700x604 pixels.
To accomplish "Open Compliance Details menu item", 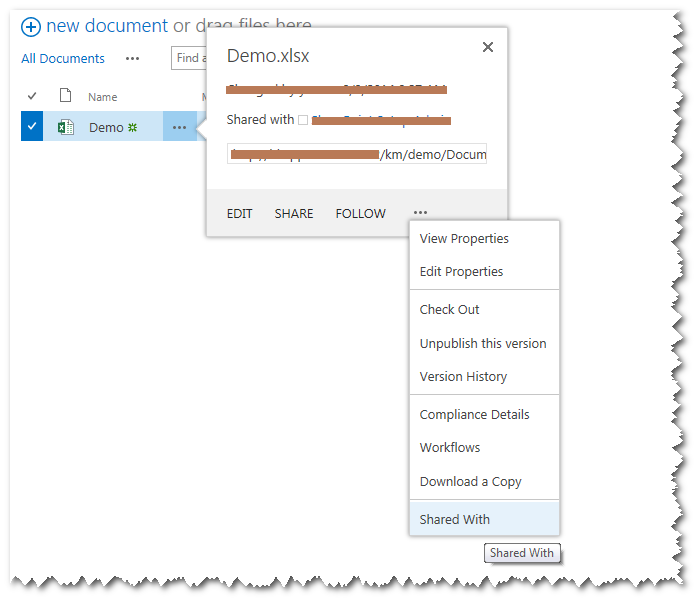I will pos(484,415).
